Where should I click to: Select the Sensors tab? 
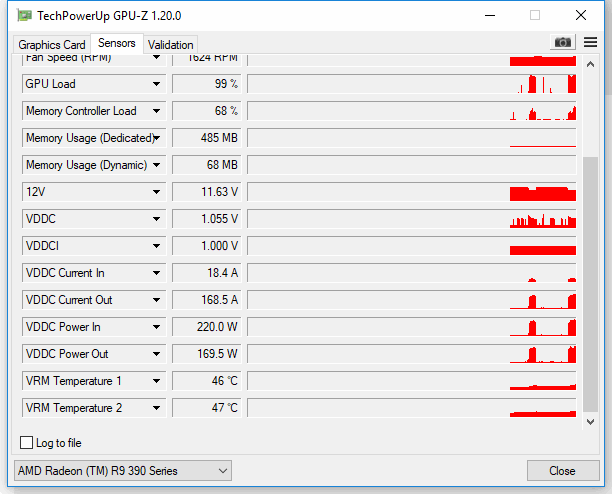click(117, 43)
